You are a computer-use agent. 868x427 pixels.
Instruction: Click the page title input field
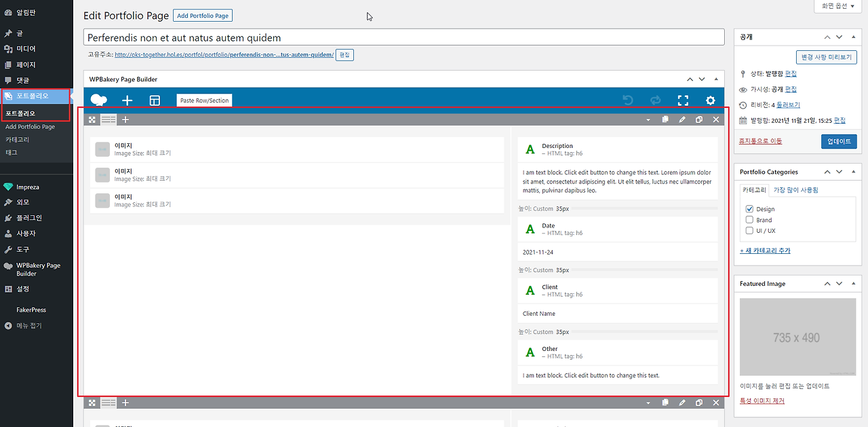click(404, 37)
